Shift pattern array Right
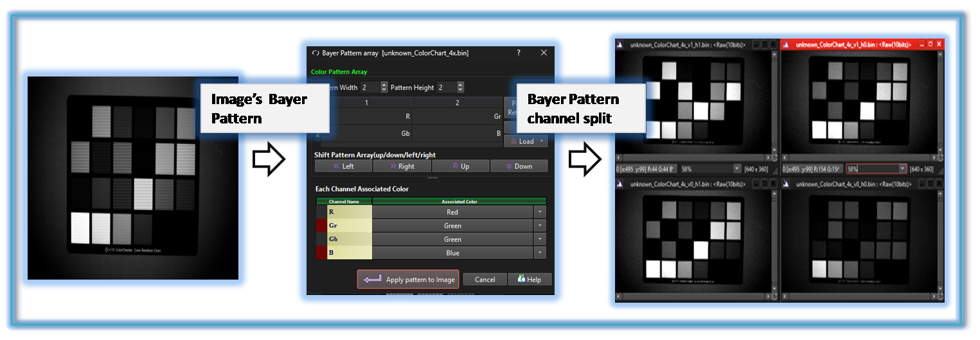The image size is (980, 340). (402, 166)
